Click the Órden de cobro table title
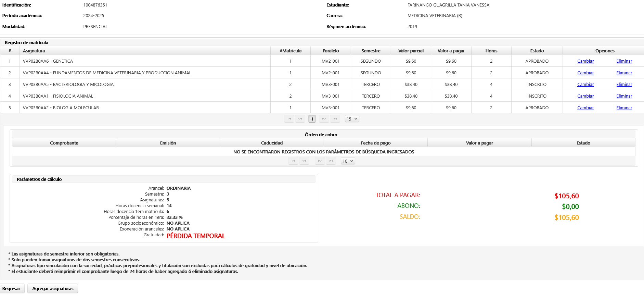This screenshot has height=300, width=644. [x=321, y=135]
